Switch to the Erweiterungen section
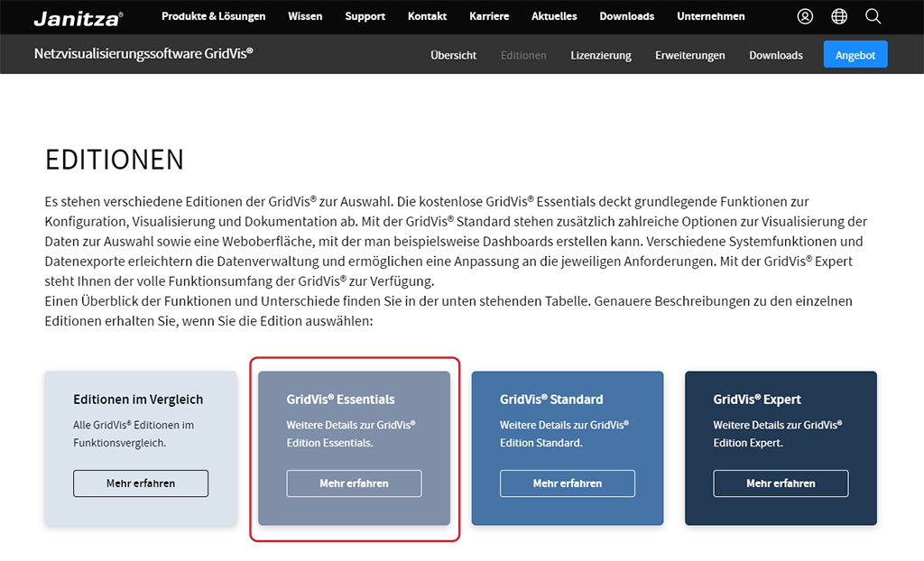Viewport: 924px width, 561px height. [x=690, y=55]
